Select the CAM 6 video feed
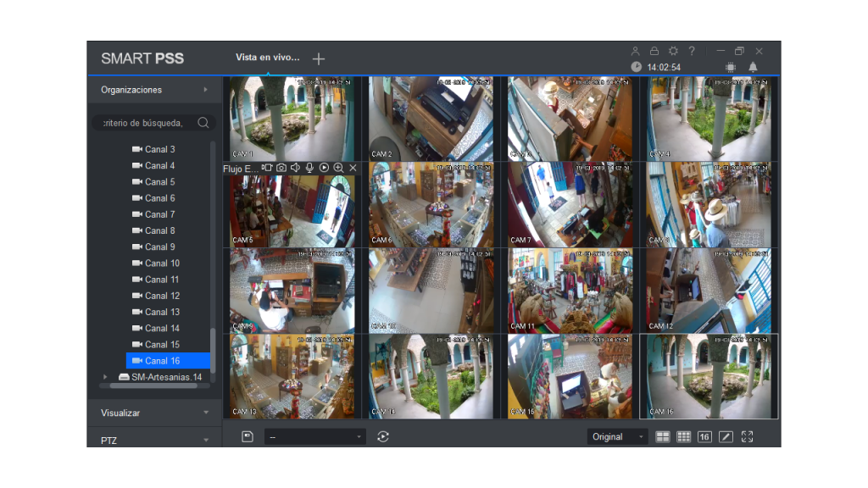The height and width of the screenshot is (488, 868). click(x=431, y=205)
